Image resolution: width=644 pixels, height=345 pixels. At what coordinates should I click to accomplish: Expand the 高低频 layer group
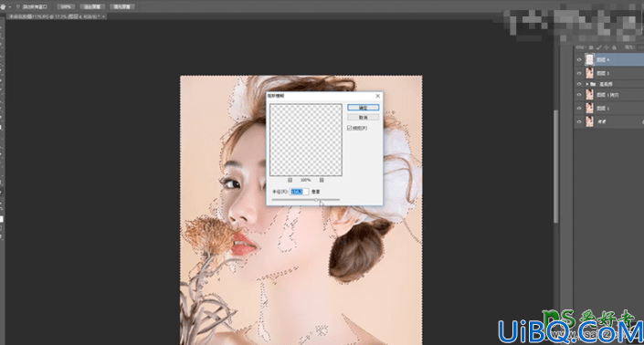587,84
